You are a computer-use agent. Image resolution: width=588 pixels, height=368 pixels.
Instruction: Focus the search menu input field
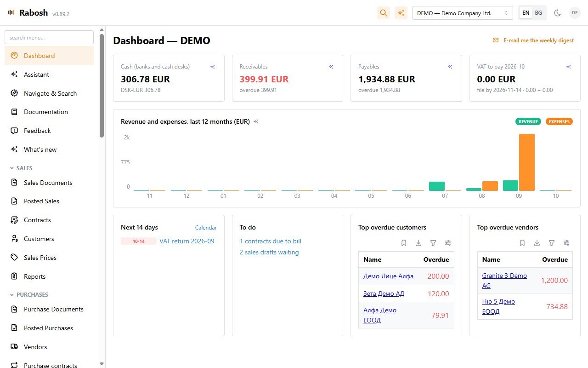point(49,38)
